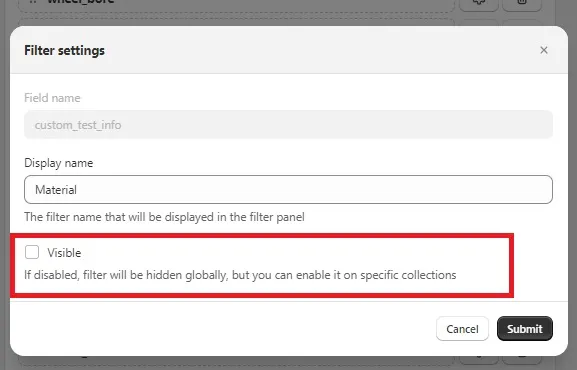Close the Filter settings dialog
This screenshot has width=577, height=370.
[544, 50]
